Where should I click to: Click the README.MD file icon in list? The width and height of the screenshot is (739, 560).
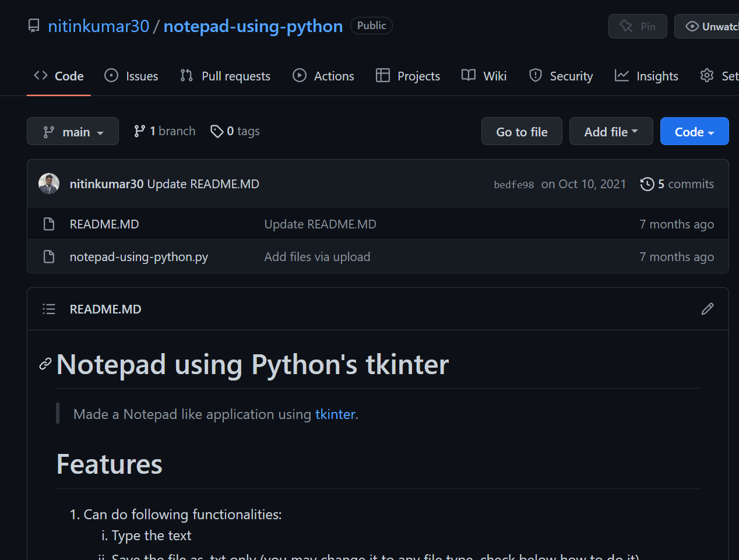coord(49,224)
